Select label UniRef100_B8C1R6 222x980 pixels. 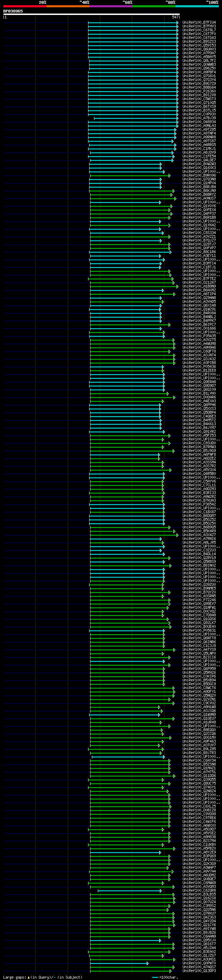pyautogui.click(x=199, y=252)
